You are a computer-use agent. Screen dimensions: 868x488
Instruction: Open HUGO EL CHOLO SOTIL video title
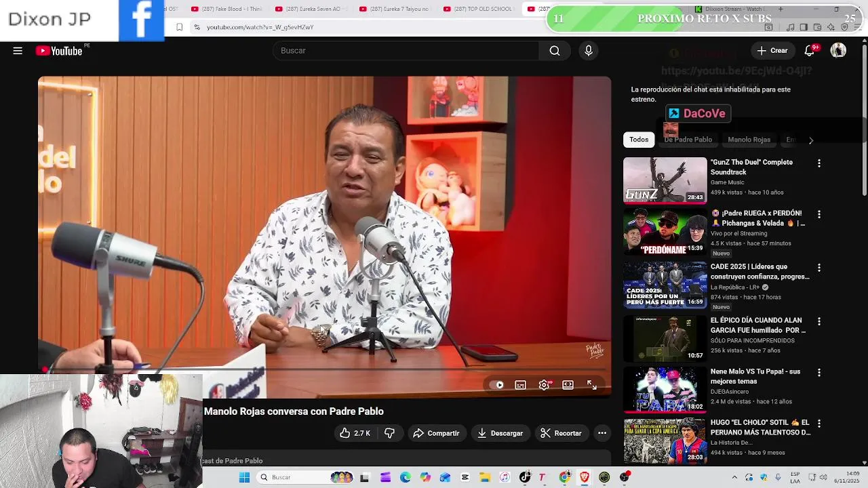coord(760,428)
